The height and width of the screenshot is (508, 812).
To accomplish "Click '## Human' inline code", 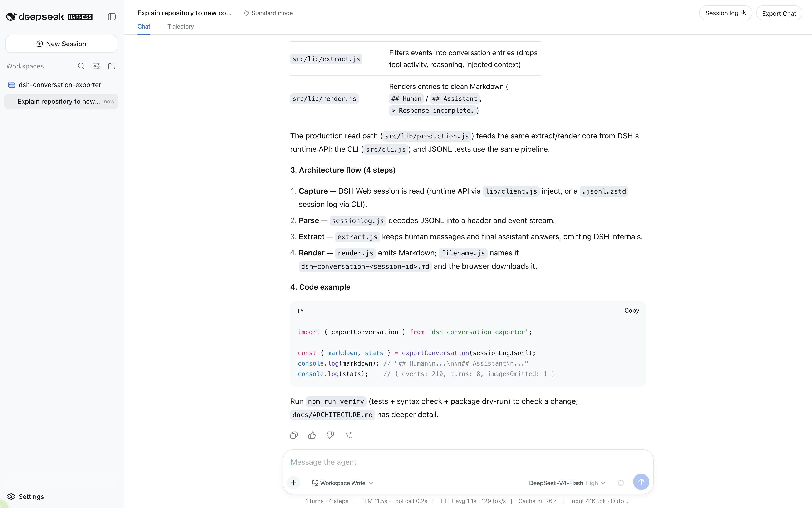I will click(406, 98).
